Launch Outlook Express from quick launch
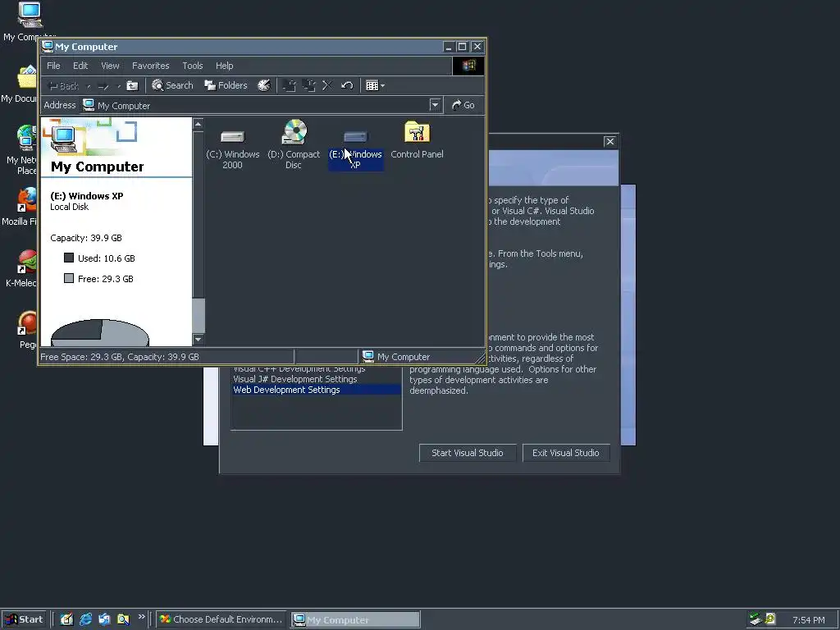Screen dimensions: 840x630 [x=104, y=619]
